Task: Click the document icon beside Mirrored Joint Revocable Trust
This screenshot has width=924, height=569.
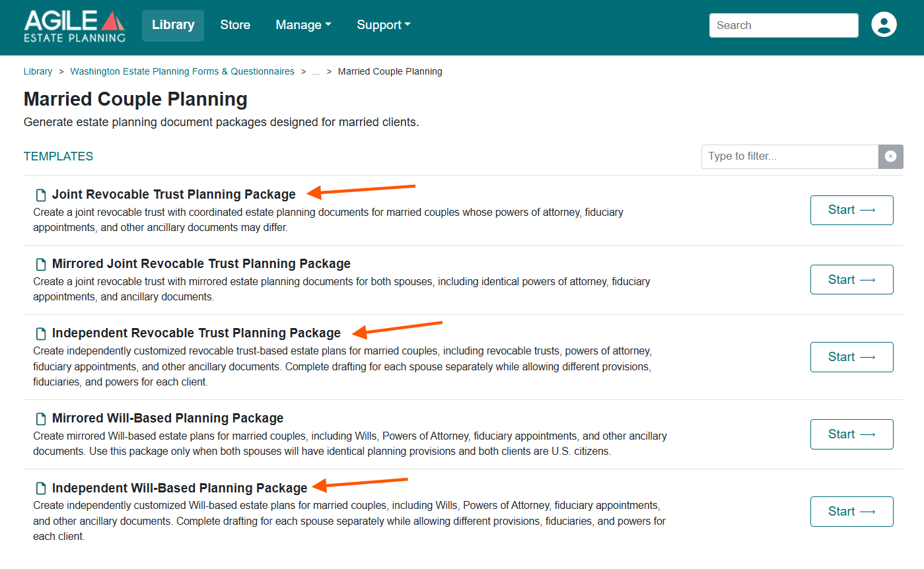Action: coord(41,264)
